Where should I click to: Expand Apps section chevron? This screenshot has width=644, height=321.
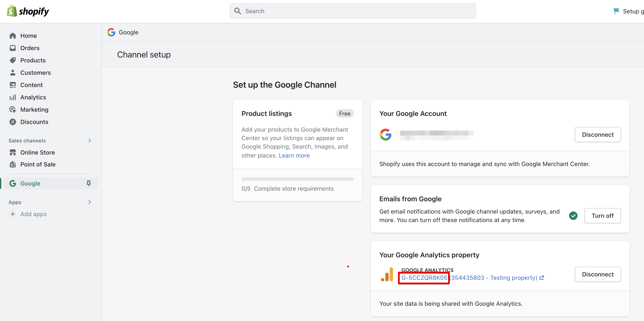[x=90, y=202]
